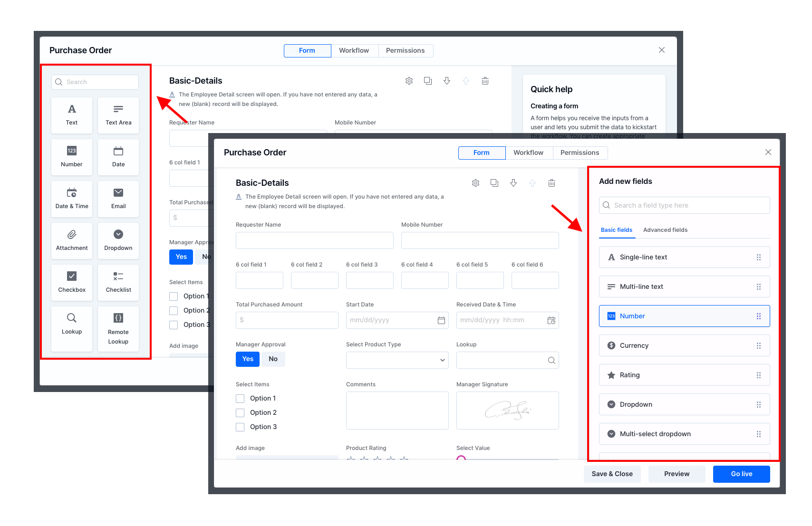Check Option 2 checkbox in back window
The height and width of the screenshot is (526, 812).
pos(174,311)
